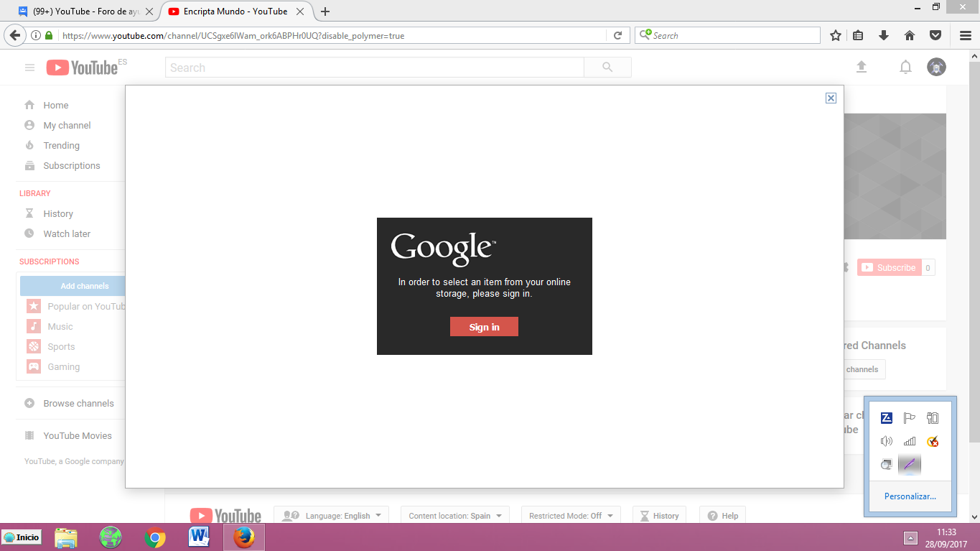980x551 pixels.
Task: Click Browse channels in the sidebar
Action: pyautogui.click(x=78, y=403)
